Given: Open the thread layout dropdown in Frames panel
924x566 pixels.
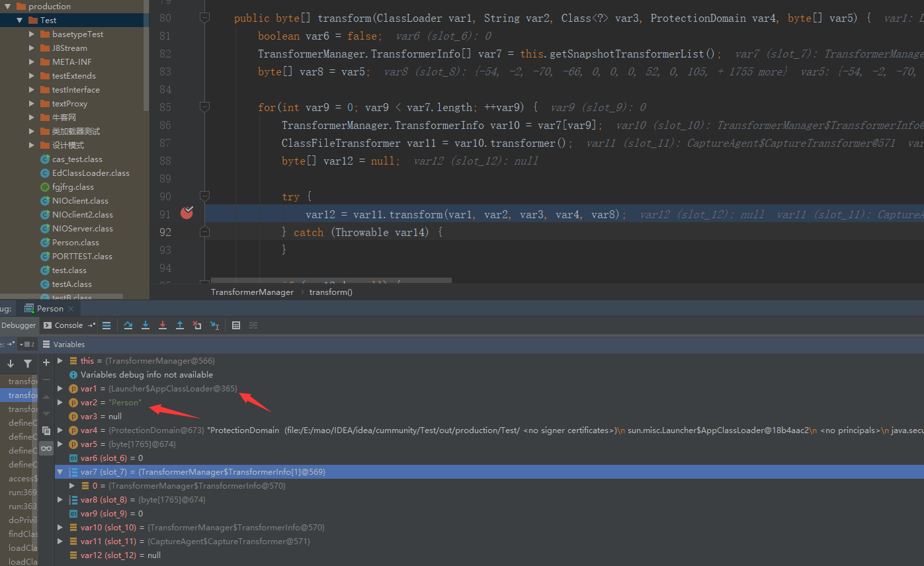Looking at the screenshot, I should coord(27,344).
